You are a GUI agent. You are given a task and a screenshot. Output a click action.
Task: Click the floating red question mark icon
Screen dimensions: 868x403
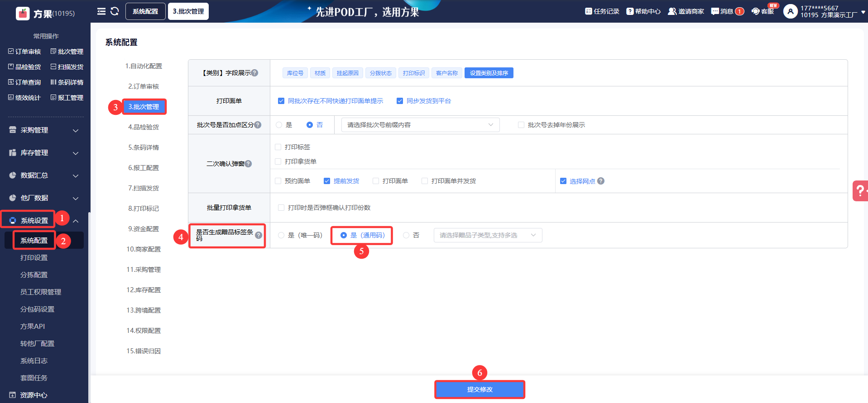[x=860, y=191]
